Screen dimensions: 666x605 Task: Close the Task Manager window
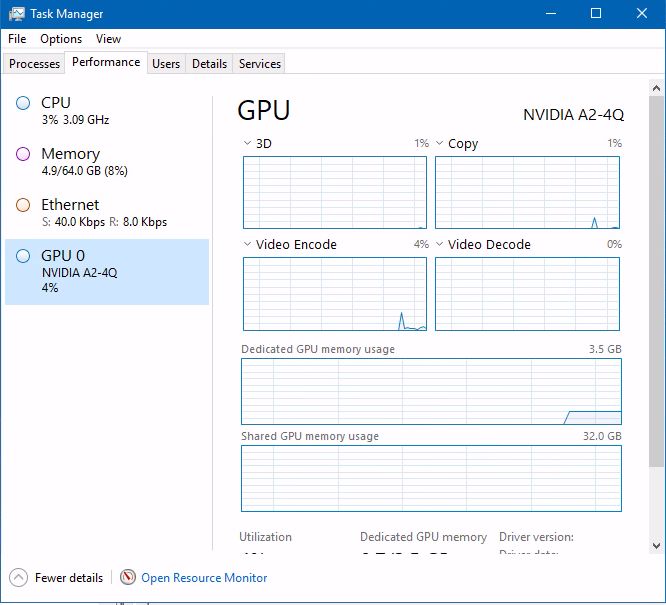pos(642,14)
